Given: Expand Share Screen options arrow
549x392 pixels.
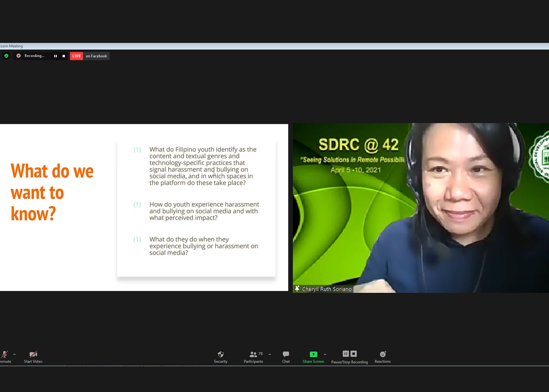Looking at the screenshot, I should 325,354.
